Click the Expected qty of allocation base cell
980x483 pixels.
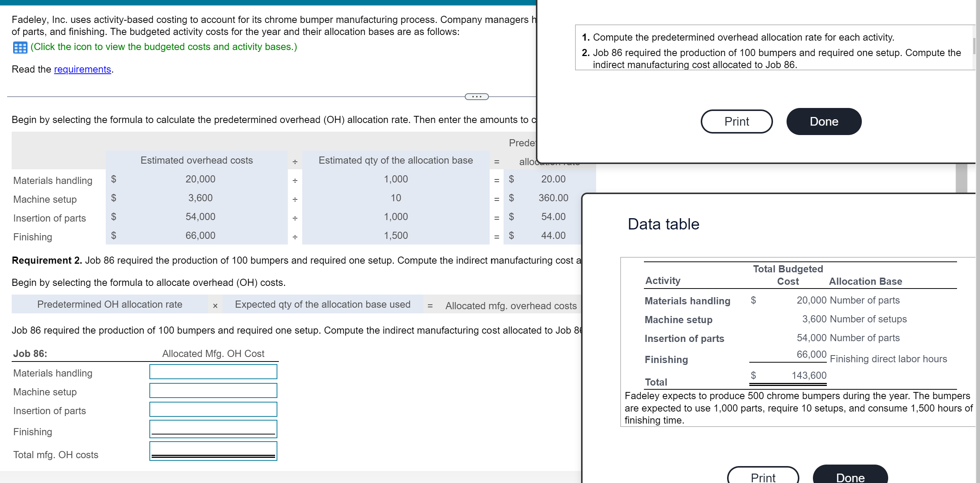[323, 304]
